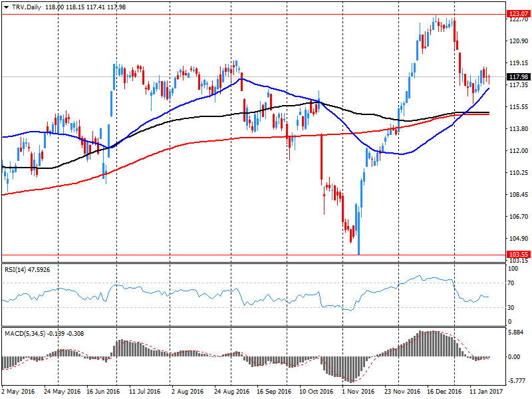Click the 119.15 price scale value
The height and width of the screenshot is (399, 532).
[519, 63]
